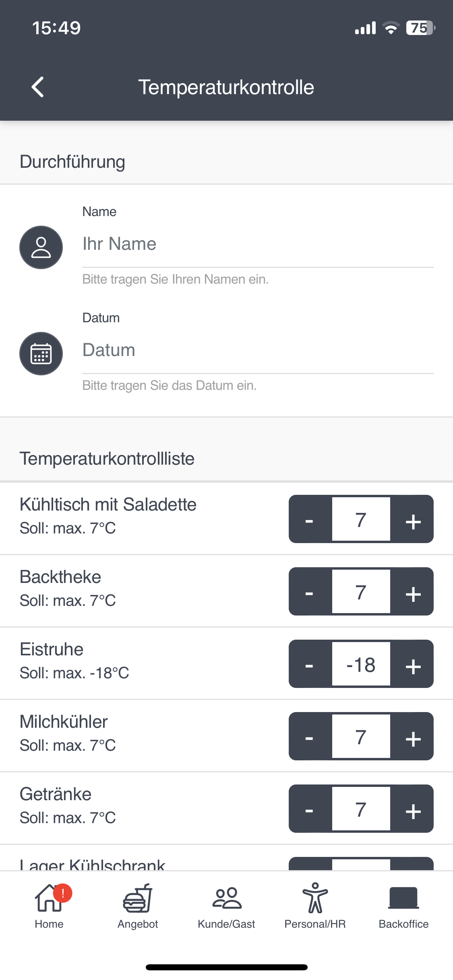Viewport: 453px width, 980px height.
Task: Open the Angebot burger icon tab
Action: pos(138,905)
